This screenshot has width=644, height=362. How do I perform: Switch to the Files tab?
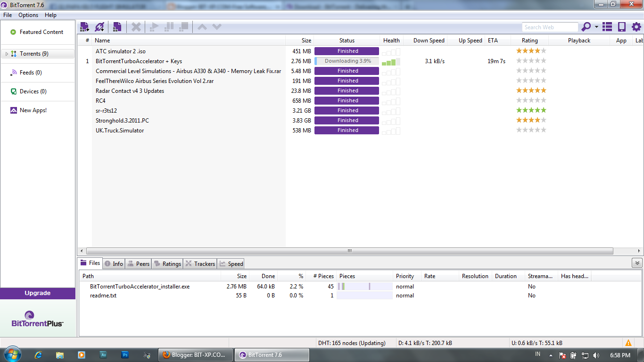91,263
